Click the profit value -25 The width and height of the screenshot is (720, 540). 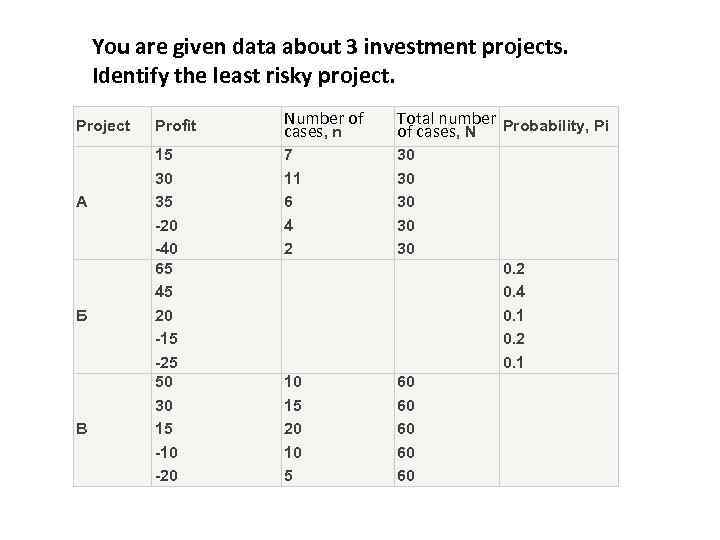(x=165, y=361)
